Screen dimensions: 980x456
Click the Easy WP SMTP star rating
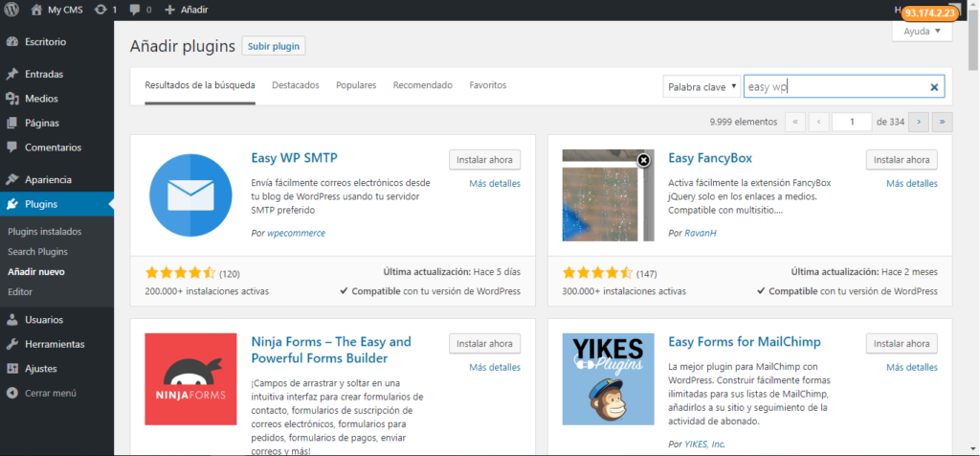(x=180, y=273)
